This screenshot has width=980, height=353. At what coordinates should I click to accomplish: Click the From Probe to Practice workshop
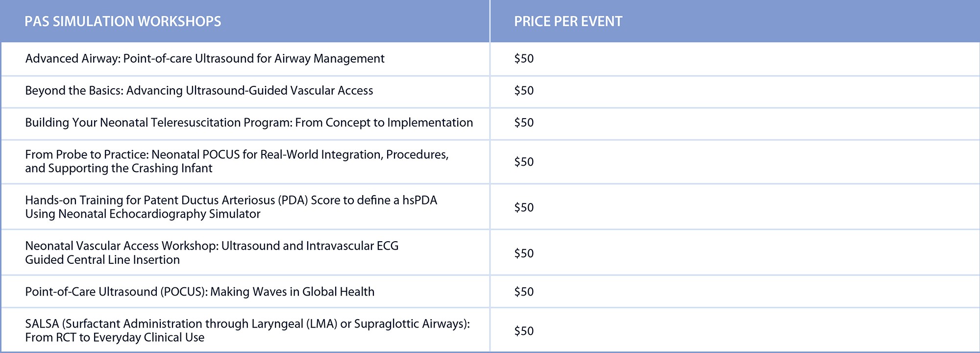(x=237, y=155)
